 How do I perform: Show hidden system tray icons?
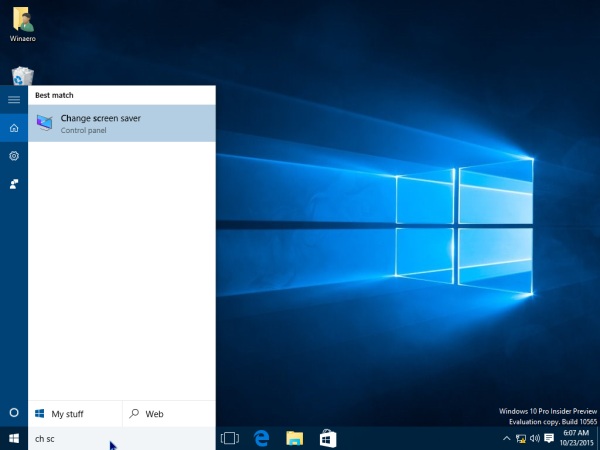pos(506,438)
